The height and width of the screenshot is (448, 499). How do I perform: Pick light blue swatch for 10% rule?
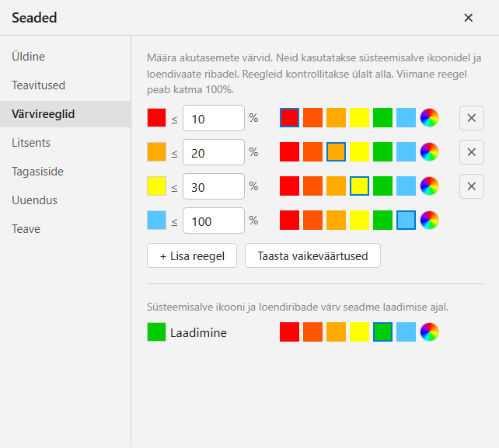(406, 118)
